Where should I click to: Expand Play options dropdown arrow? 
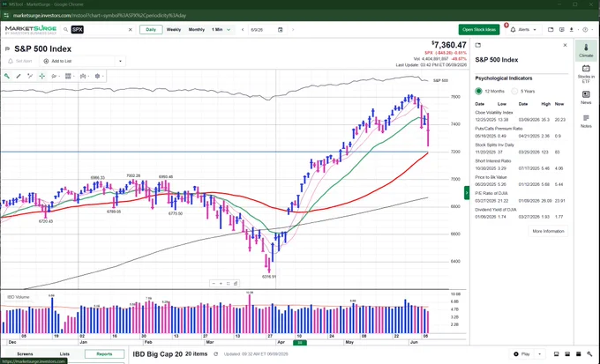coord(539,354)
